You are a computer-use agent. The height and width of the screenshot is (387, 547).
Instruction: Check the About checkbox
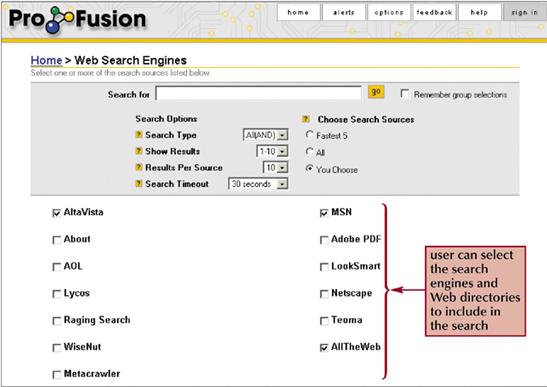pyautogui.click(x=57, y=240)
